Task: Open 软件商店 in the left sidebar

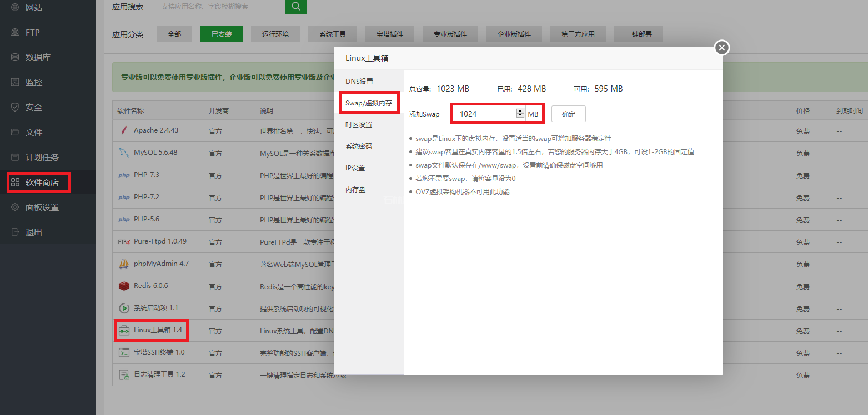Action: point(42,182)
